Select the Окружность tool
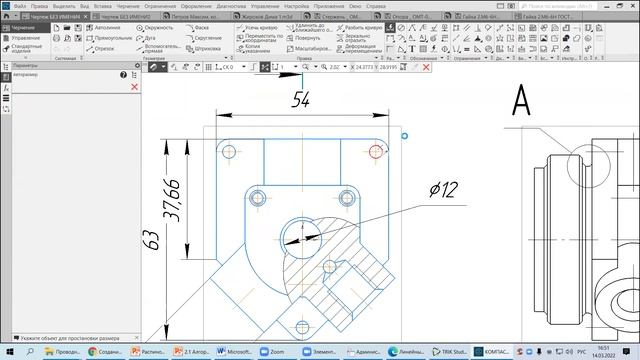 (155, 28)
